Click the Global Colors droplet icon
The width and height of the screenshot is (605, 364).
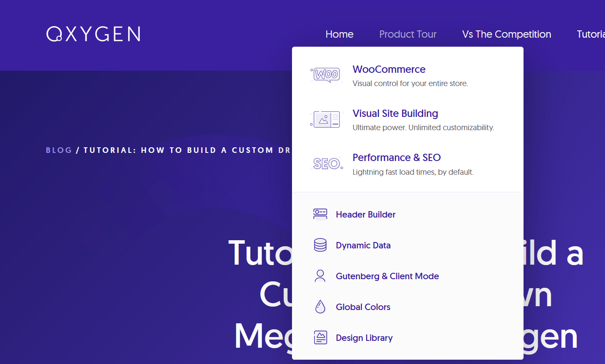320,307
